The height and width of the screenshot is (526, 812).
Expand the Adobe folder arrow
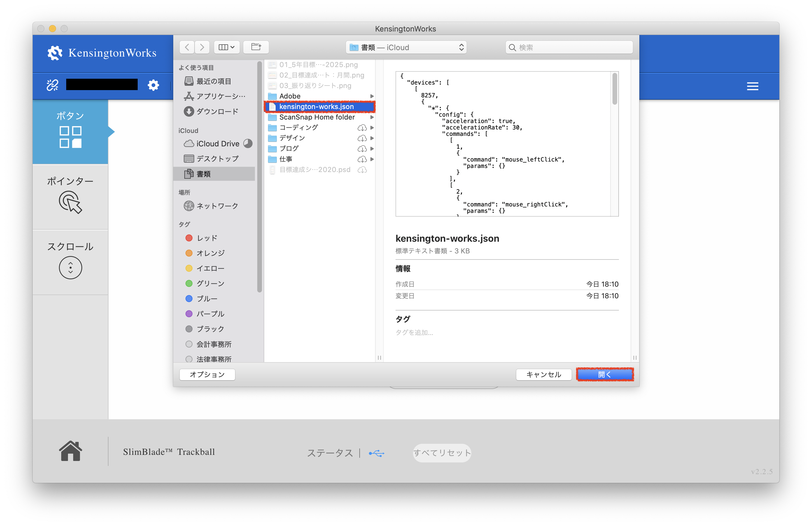coord(372,96)
